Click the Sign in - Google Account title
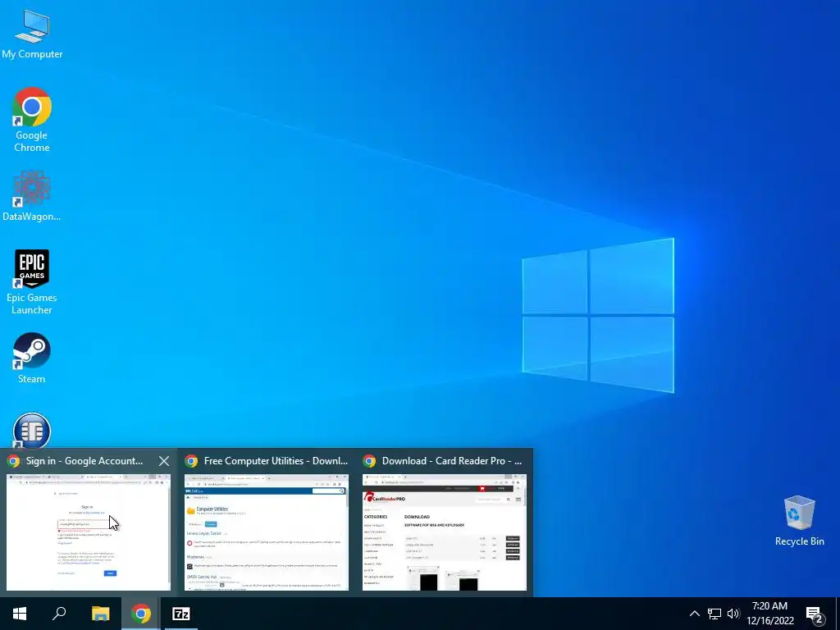Image resolution: width=840 pixels, height=630 pixels. pos(84,461)
